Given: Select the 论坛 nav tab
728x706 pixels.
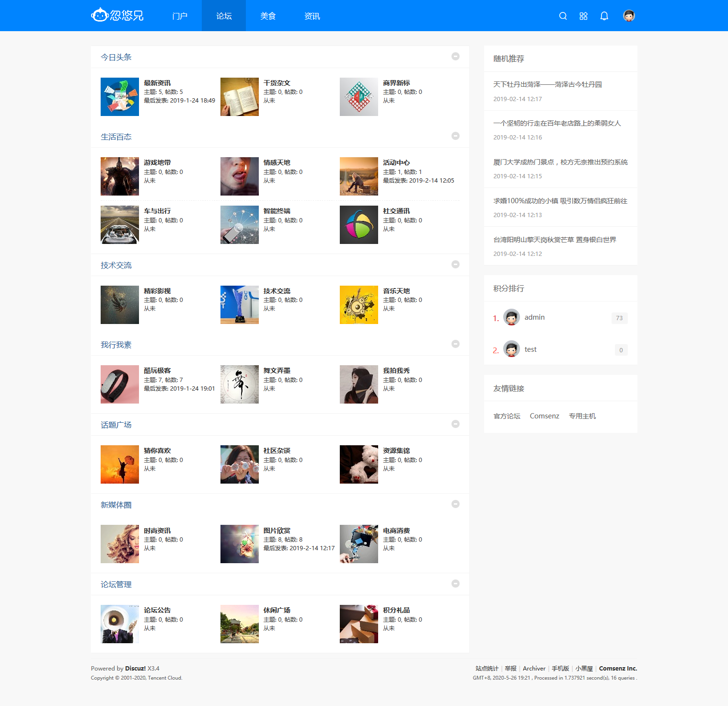Looking at the screenshot, I should click(x=224, y=16).
